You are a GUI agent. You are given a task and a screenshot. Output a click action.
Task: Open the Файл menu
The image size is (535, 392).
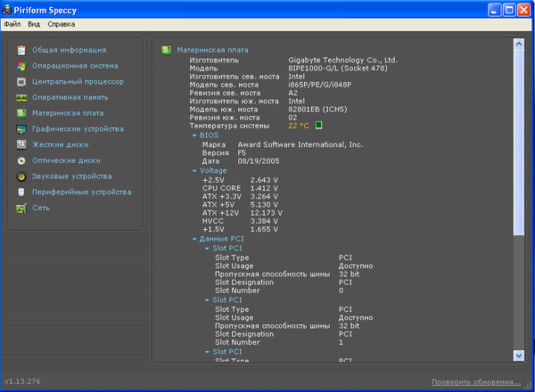[12, 24]
